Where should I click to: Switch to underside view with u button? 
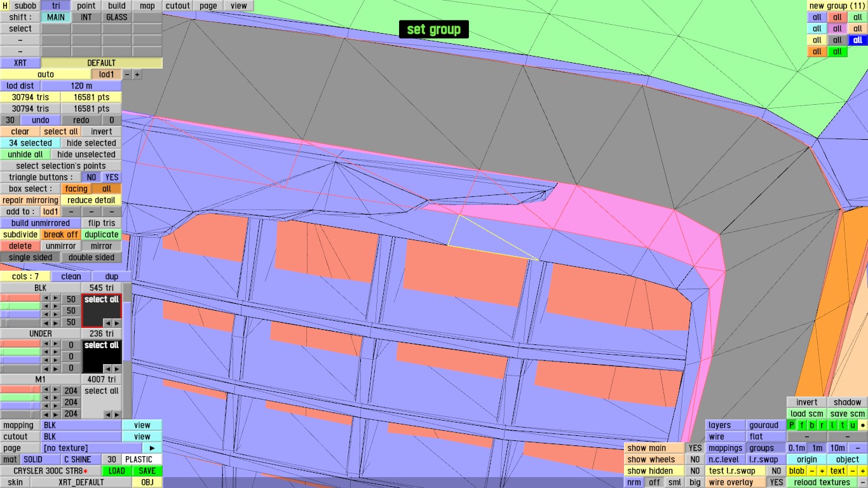[853, 425]
